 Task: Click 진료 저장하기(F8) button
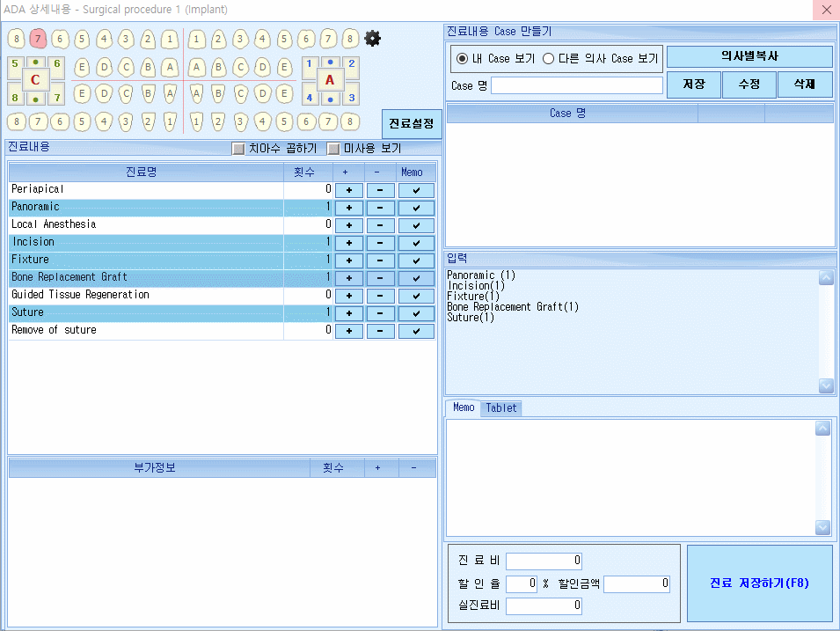pyautogui.click(x=760, y=583)
